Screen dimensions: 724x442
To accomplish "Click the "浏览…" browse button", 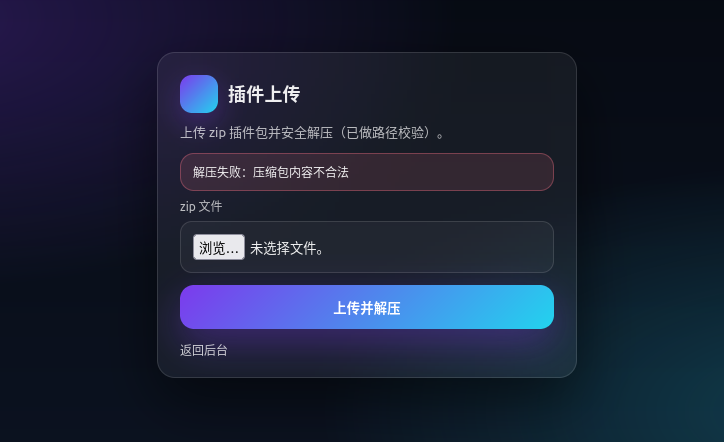I will pos(219,247).
